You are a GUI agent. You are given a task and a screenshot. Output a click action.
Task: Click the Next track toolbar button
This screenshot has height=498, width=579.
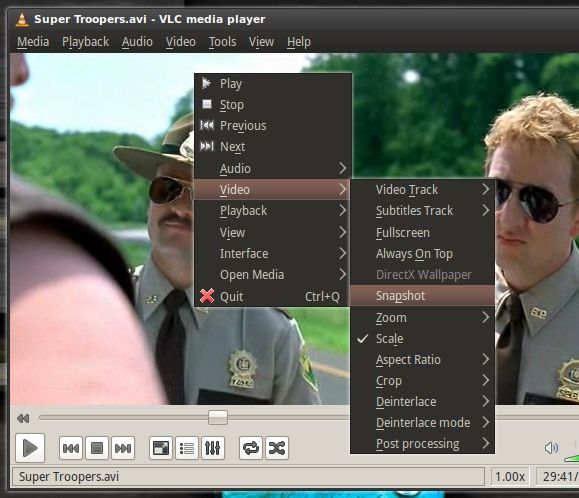click(x=123, y=448)
